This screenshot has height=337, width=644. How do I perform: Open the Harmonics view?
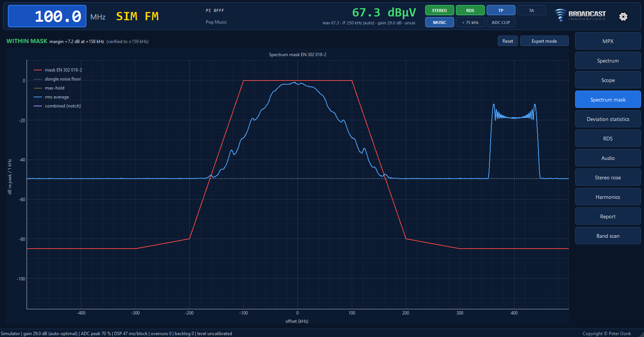pos(608,197)
